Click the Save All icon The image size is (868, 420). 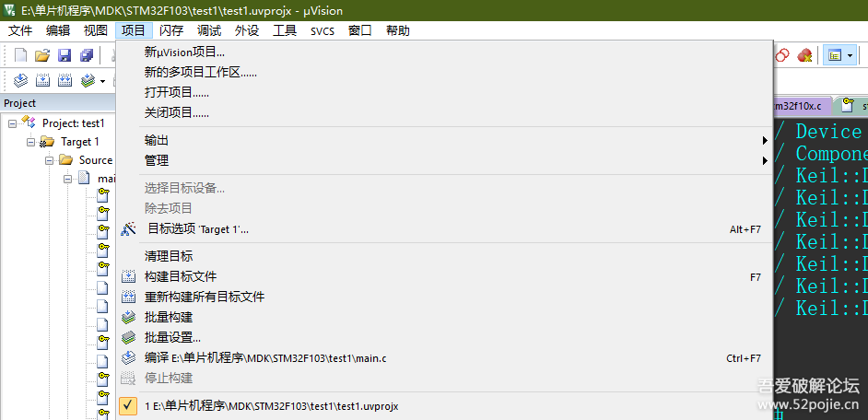click(87, 55)
